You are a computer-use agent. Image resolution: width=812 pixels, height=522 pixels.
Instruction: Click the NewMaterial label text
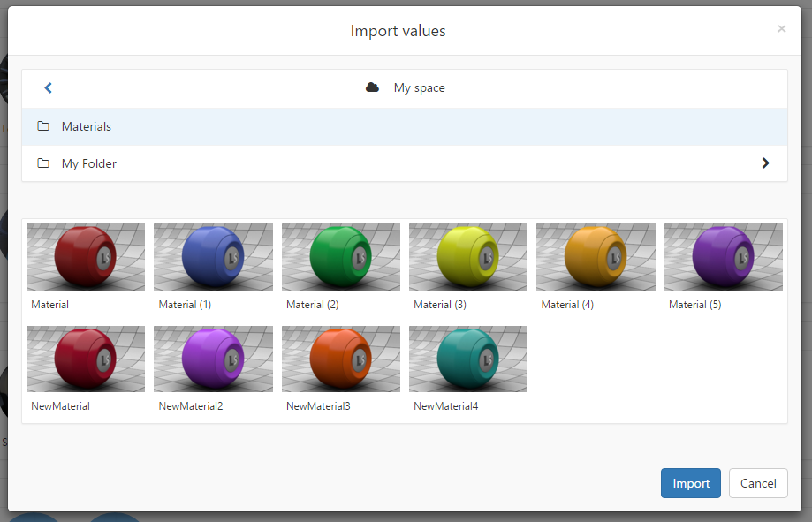click(x=60, y=405)
